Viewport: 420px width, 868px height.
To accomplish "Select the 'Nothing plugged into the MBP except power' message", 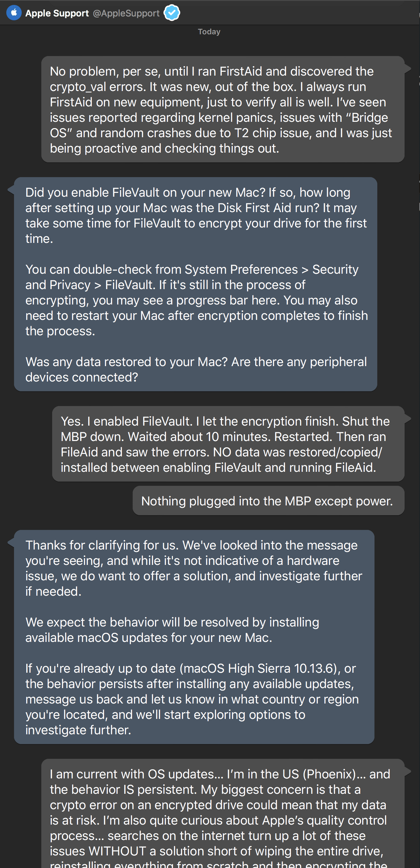I will 268,501.
